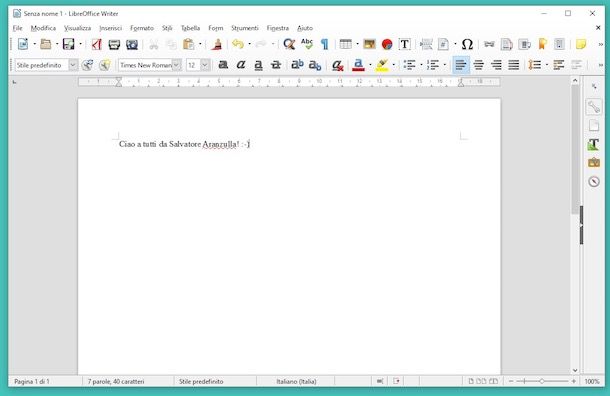Insert an image

[x=369, y=44]
